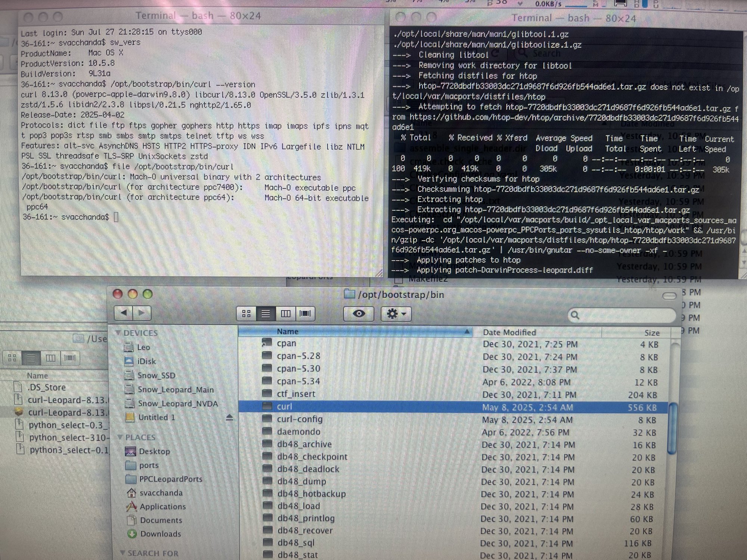Viewport: 747px width, 560px height.
Task: Go back with Finder back arrow
Action: click(x=124, y=313)
